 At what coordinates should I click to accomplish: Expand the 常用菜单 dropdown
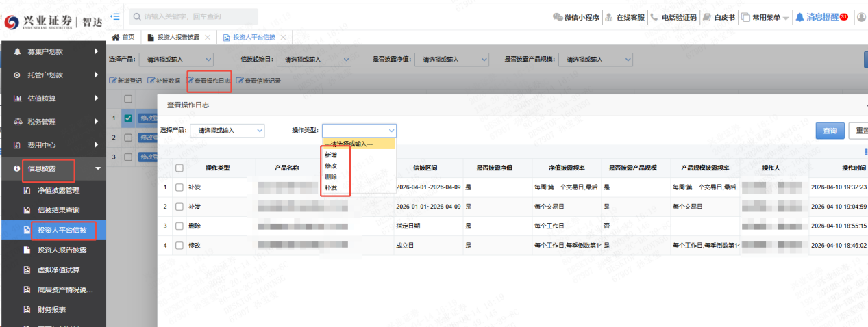[x=765, y=17]
